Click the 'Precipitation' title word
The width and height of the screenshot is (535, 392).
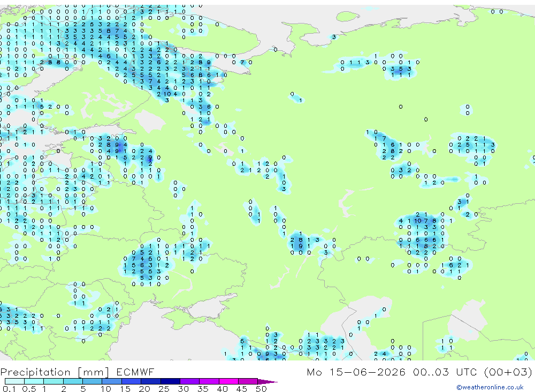pos(35,372)
